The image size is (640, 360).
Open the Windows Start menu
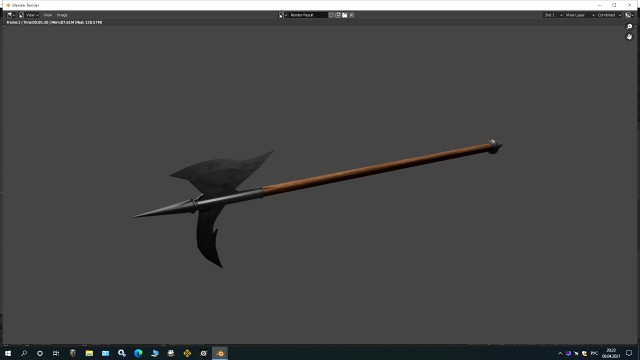[8, 353]
